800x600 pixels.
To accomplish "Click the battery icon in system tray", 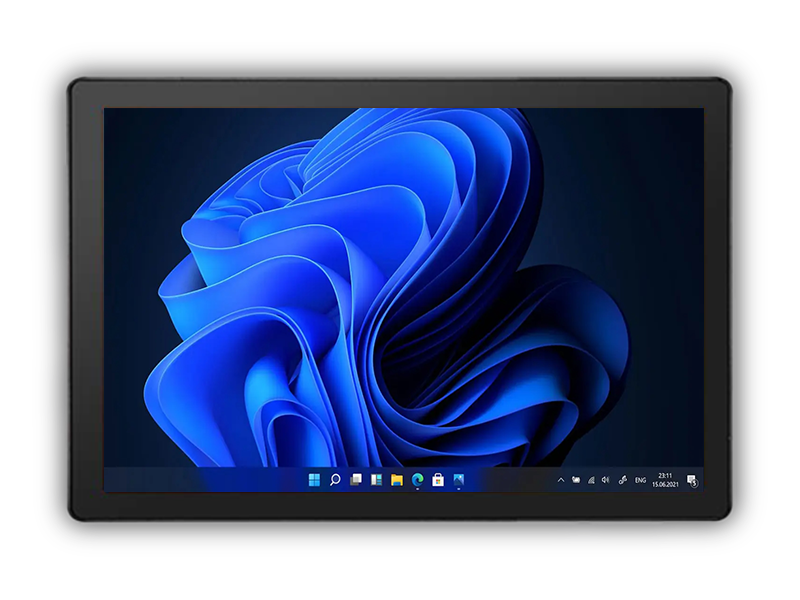I will tap(576, 480).
